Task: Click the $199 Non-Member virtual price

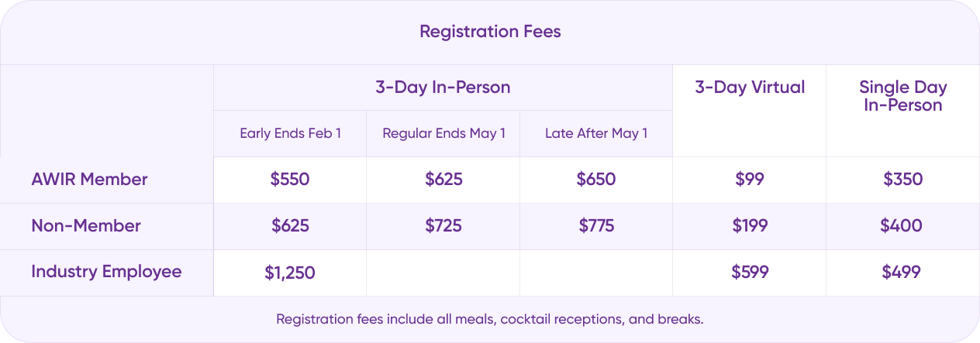Action: point(749,226)
